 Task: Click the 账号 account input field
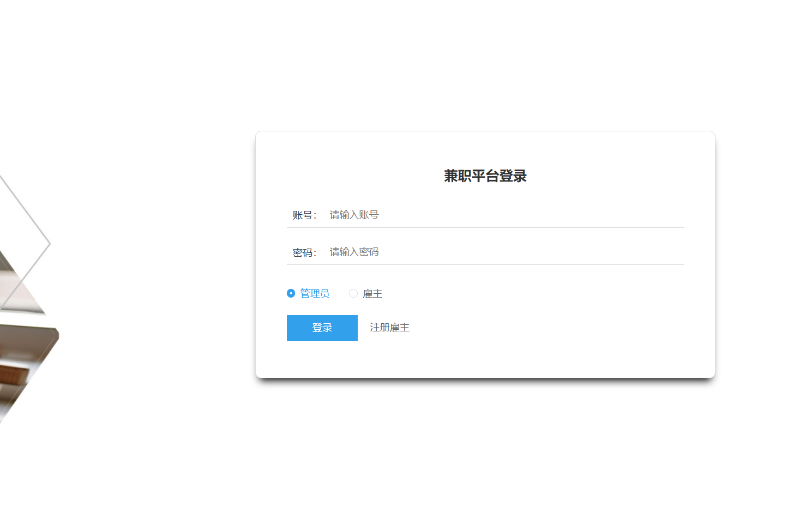[502, 215]
